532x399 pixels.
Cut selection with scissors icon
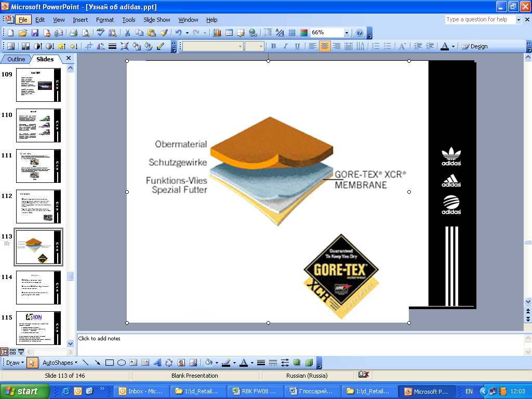(x=128, y=33)
